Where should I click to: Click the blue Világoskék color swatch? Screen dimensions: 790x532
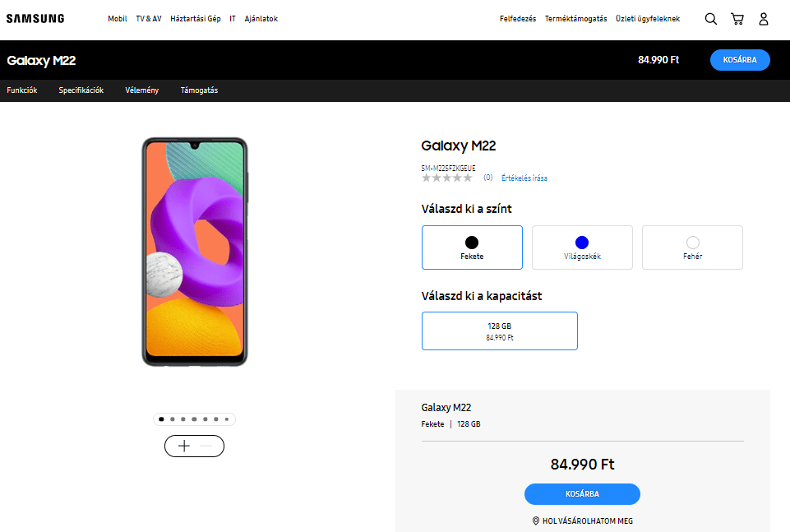pos(582,242)
